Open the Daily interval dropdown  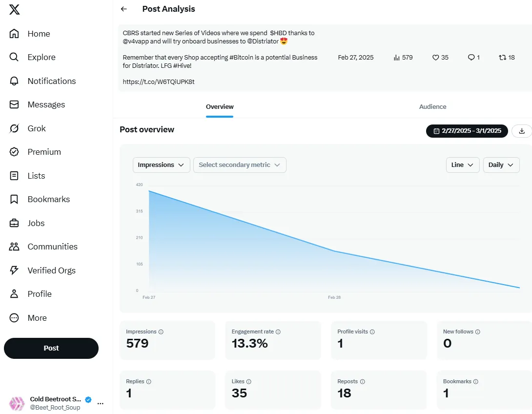click(501, 165)
